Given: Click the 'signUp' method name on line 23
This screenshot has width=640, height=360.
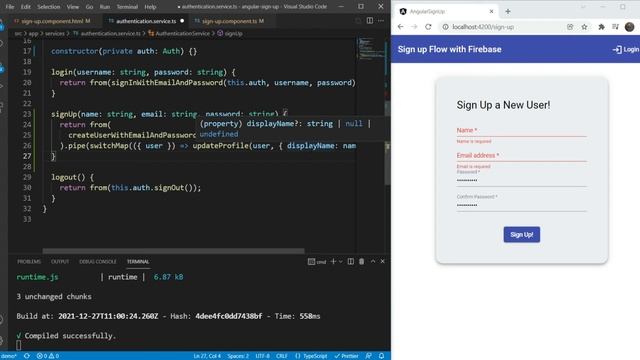Looking at the screenshot, I should [x=64, y=114].
